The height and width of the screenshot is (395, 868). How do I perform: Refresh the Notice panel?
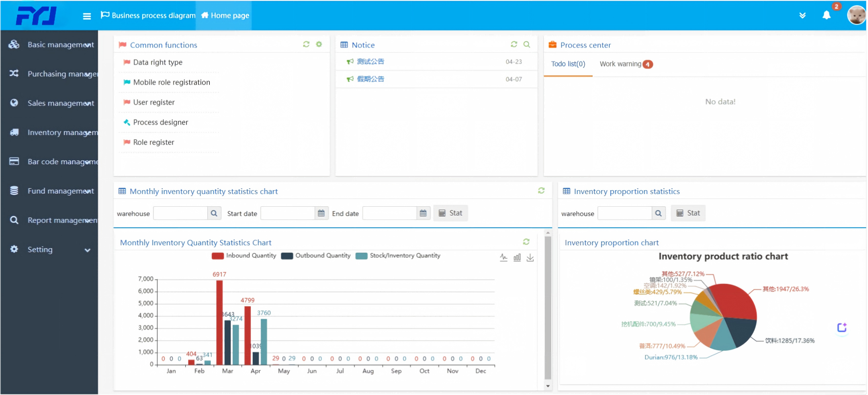point(514,44)
